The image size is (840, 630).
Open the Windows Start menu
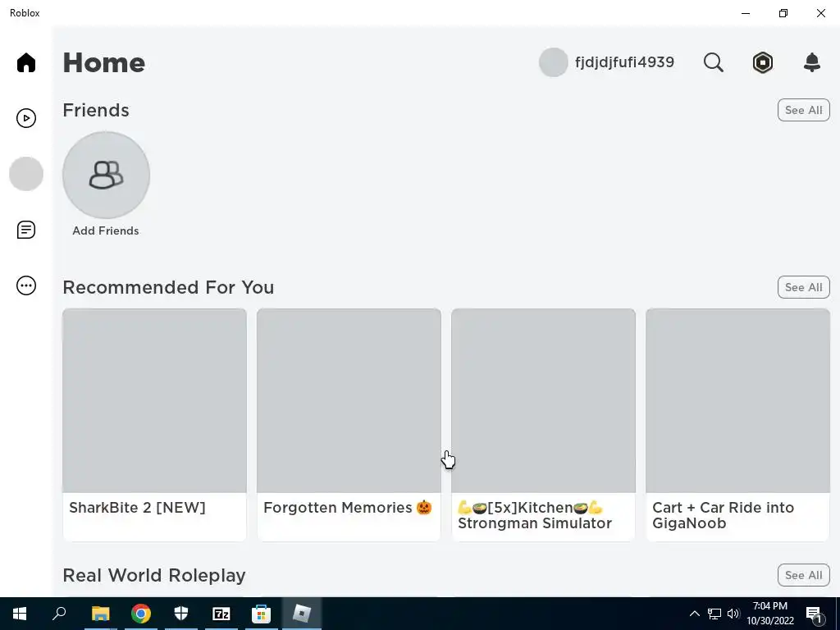20,614
